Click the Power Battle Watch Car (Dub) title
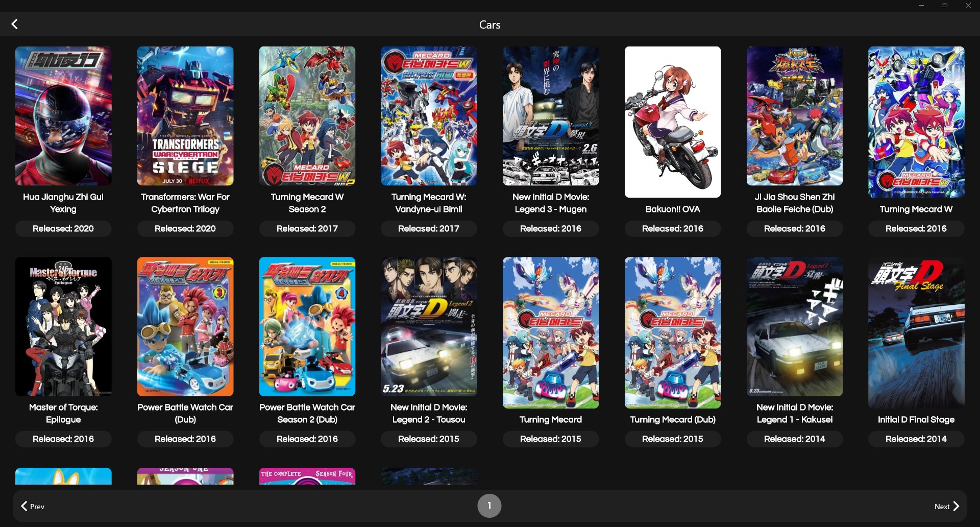The width and height of the screenshot is (980, 527). click(x=185, y=413)
